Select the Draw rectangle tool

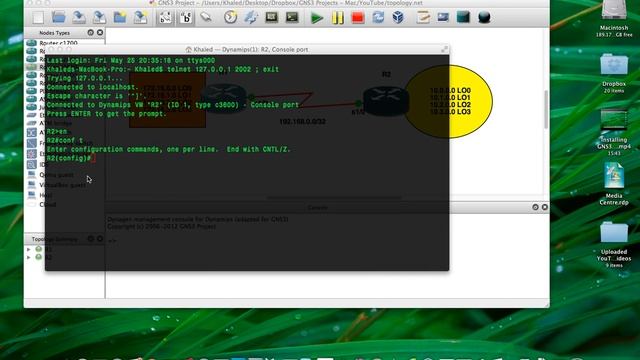(463, 17)
